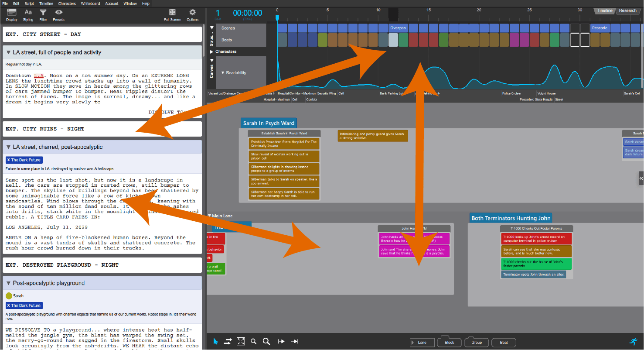Open the Script menu
This screenshot has width=644, height=350.
(29, 3)
